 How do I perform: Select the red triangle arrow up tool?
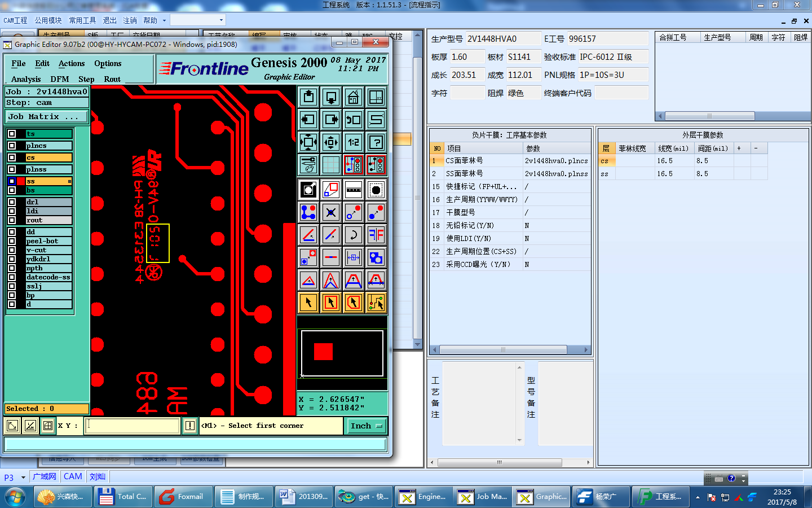(x=308, y=280)
